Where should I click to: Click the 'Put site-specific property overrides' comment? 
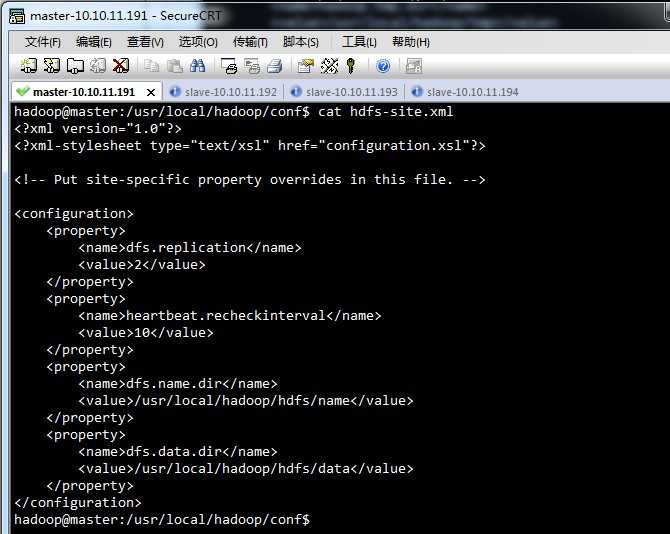point(250,180)
